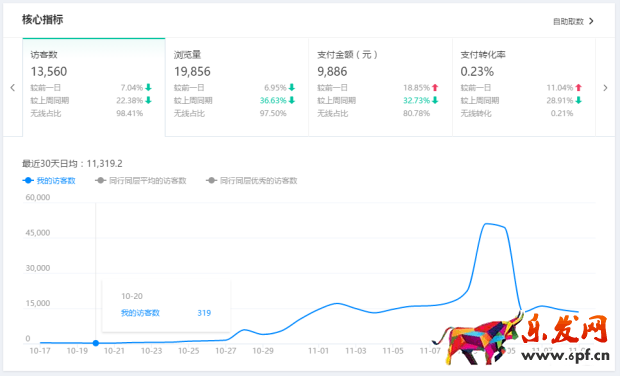Click green down arrow beside 32.73%

(435, 100)
